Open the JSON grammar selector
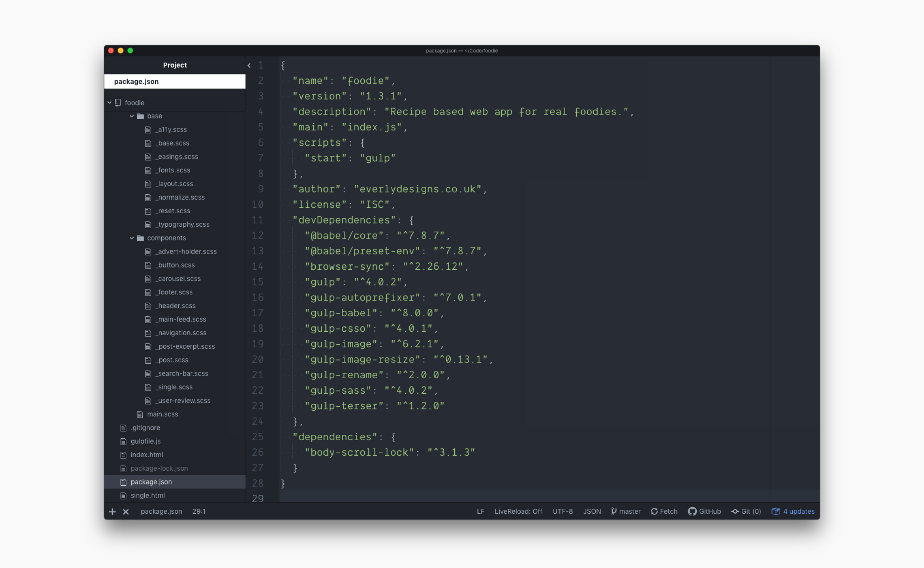 [592, 511]
